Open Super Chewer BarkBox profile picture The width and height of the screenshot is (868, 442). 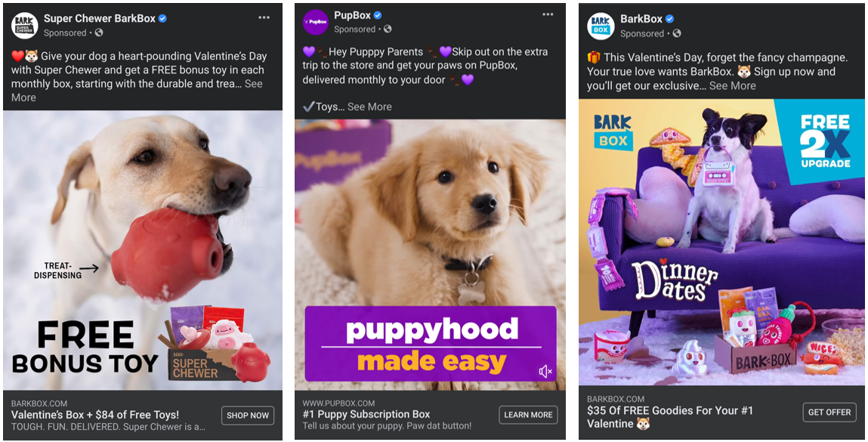(24, 26)
